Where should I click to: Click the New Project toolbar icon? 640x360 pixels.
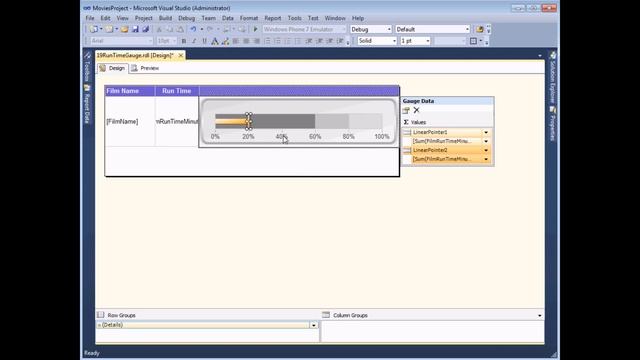click(94, 29)
